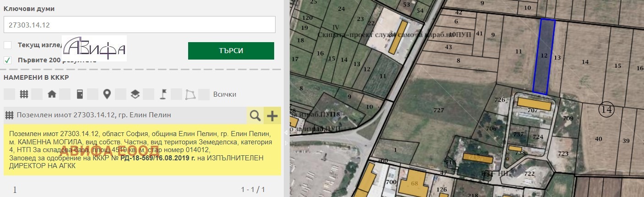The width and height of the screenshot is (644, 197).
Task: Focus the "Ключови думи" keyword input field
Action: point(139,26)
